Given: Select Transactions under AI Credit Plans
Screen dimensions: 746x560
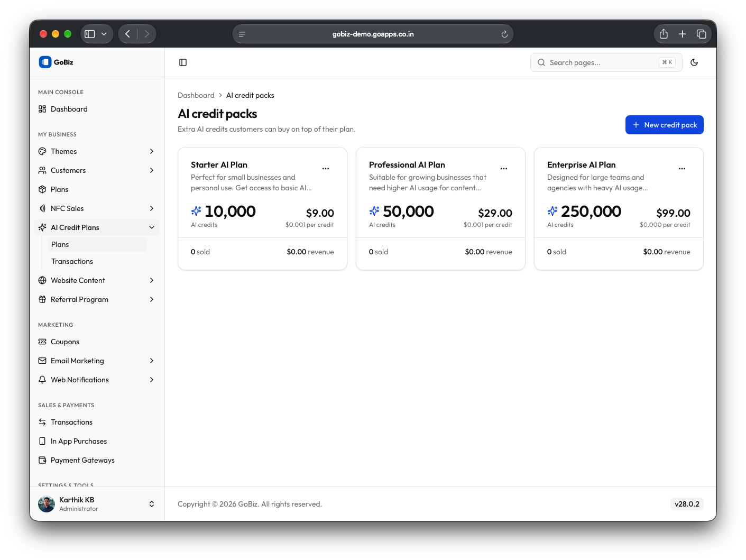Looking at the screenshot, I should (97, 261).
